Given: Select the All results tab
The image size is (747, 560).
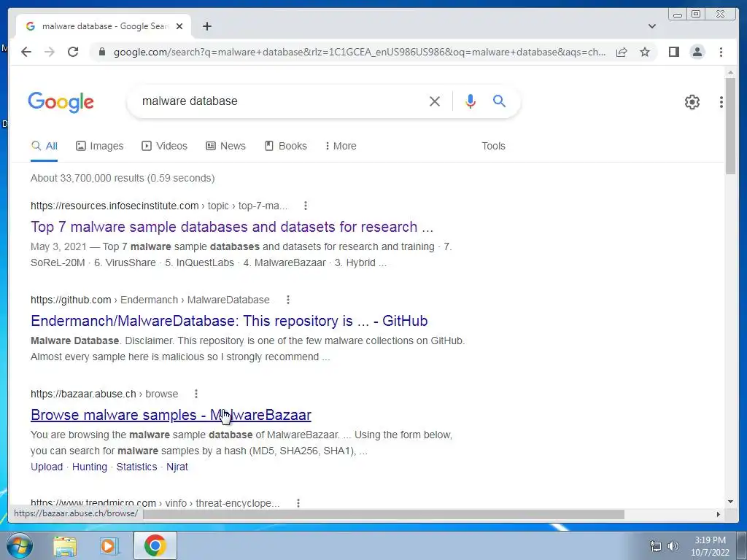Looking at the screenshot, I should [x=44, y=146].
